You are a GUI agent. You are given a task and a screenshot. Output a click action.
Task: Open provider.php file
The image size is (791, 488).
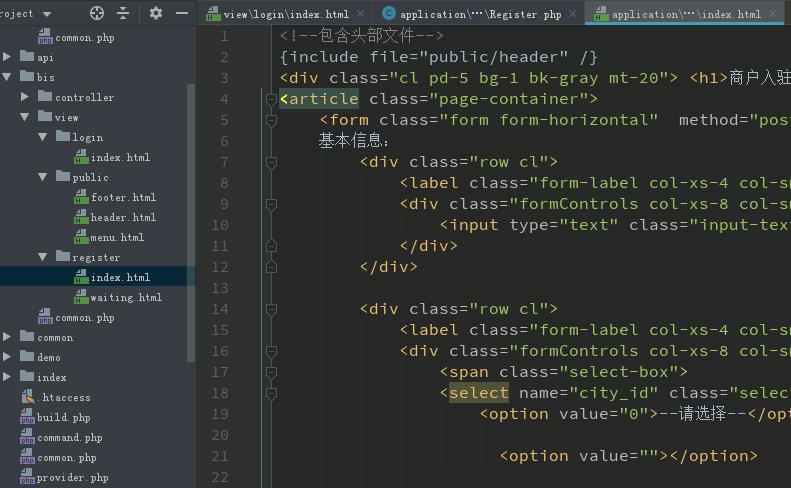73,477
